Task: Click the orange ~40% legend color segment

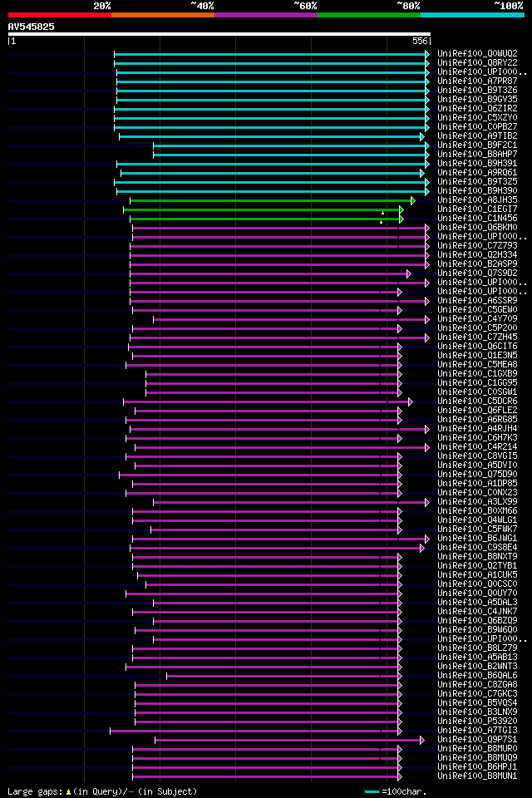Action: tap(163, 15)
